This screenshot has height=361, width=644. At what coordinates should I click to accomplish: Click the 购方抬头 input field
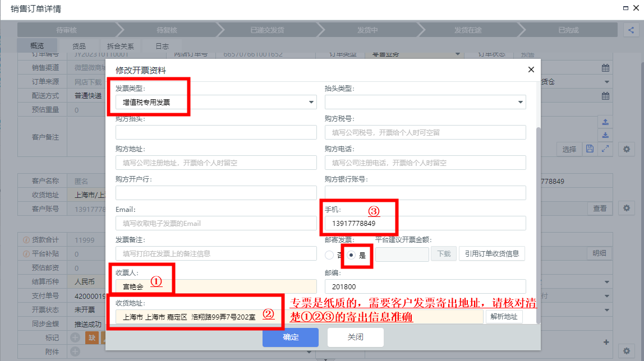216,132
